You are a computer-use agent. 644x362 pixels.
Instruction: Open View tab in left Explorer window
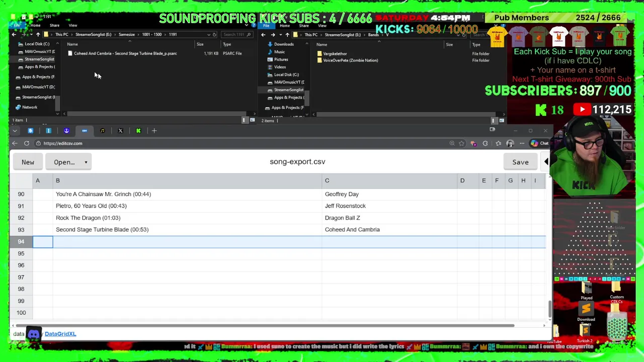(x=73, y=25)
